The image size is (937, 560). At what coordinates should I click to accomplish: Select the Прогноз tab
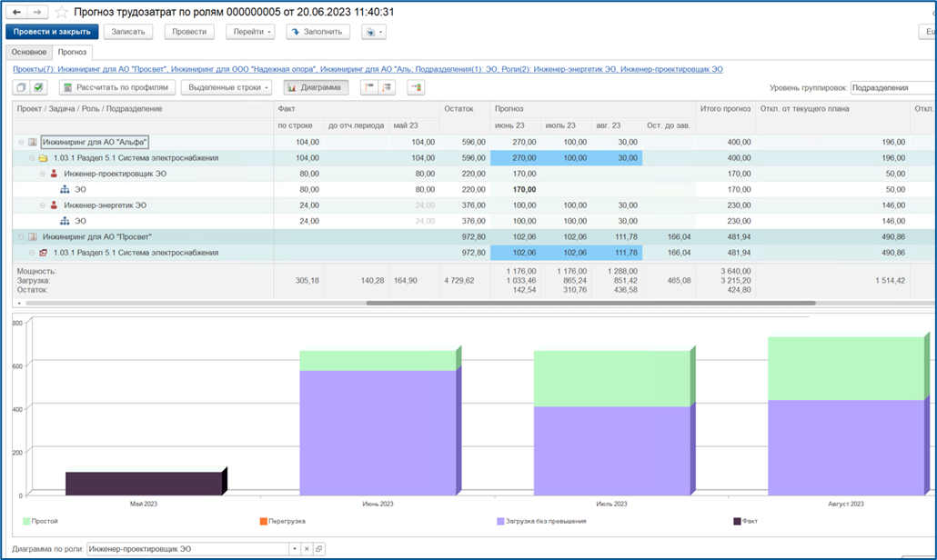coord(72,52)
